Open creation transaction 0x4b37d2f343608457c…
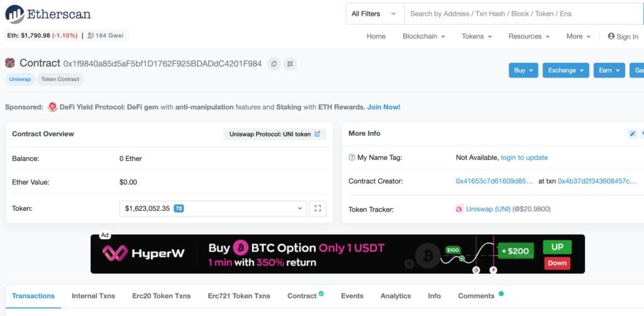This screenshot has height=316, width=644. tap(597, 181)
